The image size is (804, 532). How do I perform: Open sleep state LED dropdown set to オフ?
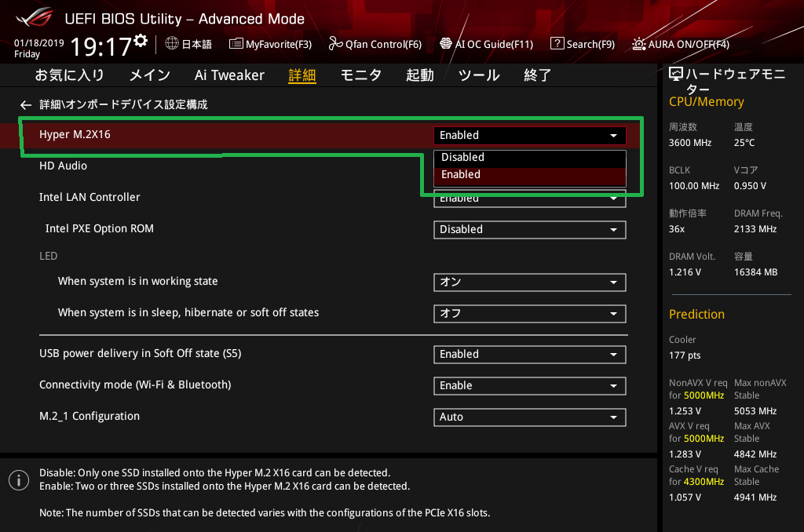pos(529,314)
